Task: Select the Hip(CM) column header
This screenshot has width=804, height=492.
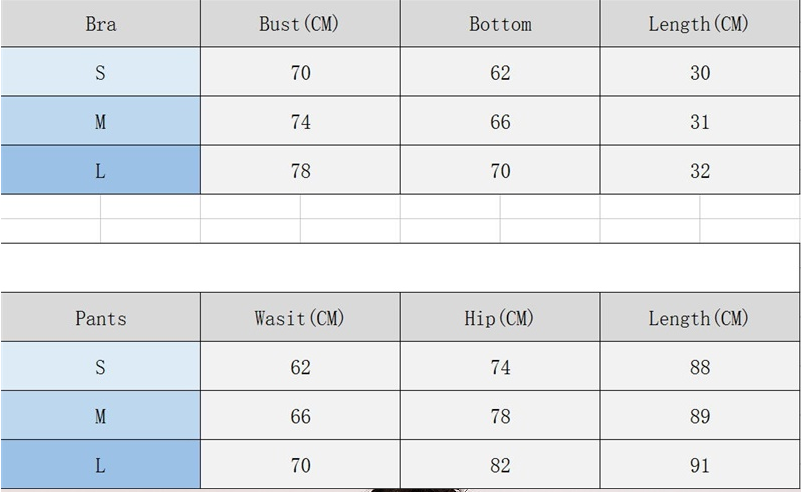Action: click(500, 318)
